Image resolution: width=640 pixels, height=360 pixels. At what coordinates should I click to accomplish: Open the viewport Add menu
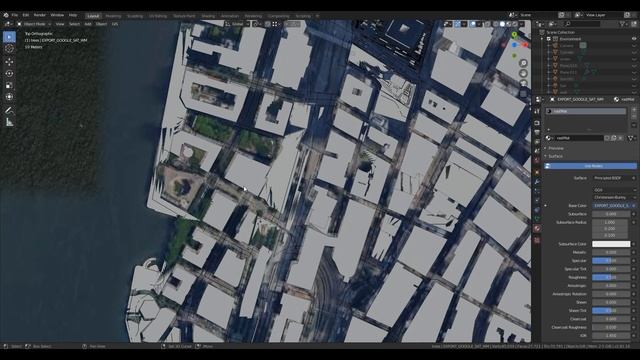pyautogui.click(x=88, y=24)
